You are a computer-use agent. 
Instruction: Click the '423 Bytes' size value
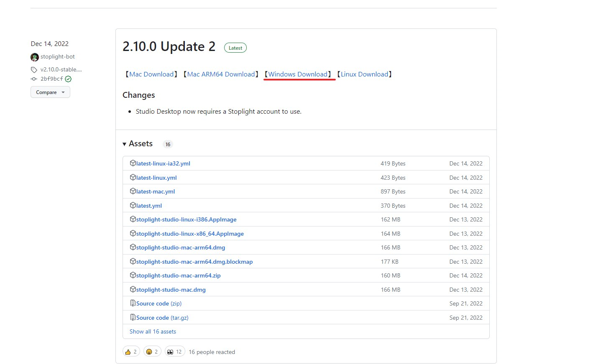pyautogui.click(x=393, y=178)
